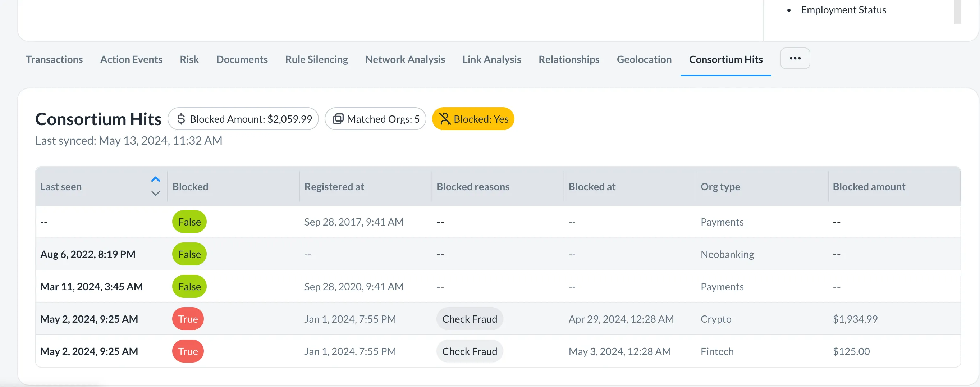Switch to Network Analysis tab
This screenshot has height=387, width=980.
coord(405,59)
